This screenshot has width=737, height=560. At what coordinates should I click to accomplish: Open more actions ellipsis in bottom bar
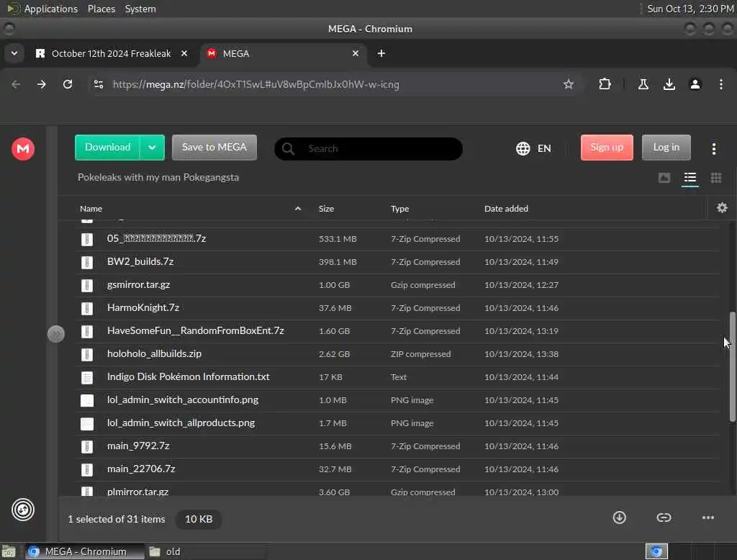(x=707, y=518)
